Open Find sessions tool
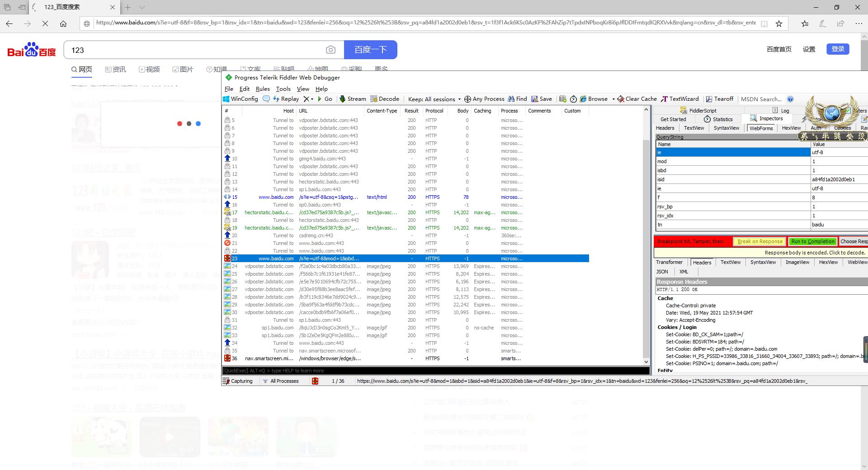The image size is (868, 470). [x=517, y=99]
